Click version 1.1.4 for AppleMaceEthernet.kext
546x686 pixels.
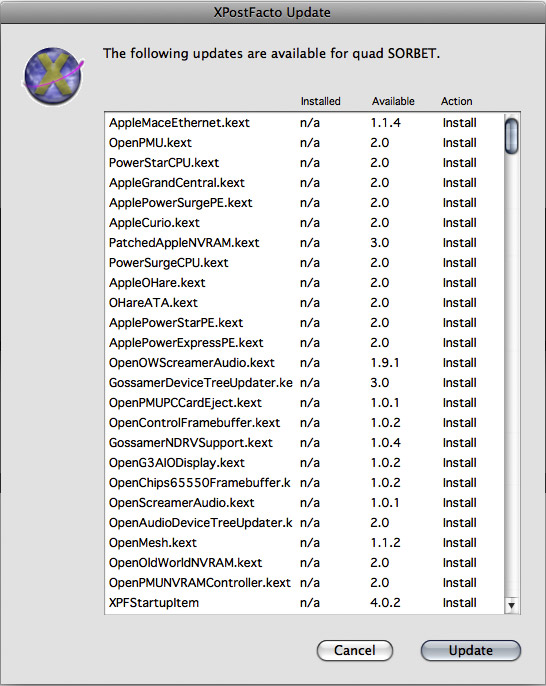[385, 123]
